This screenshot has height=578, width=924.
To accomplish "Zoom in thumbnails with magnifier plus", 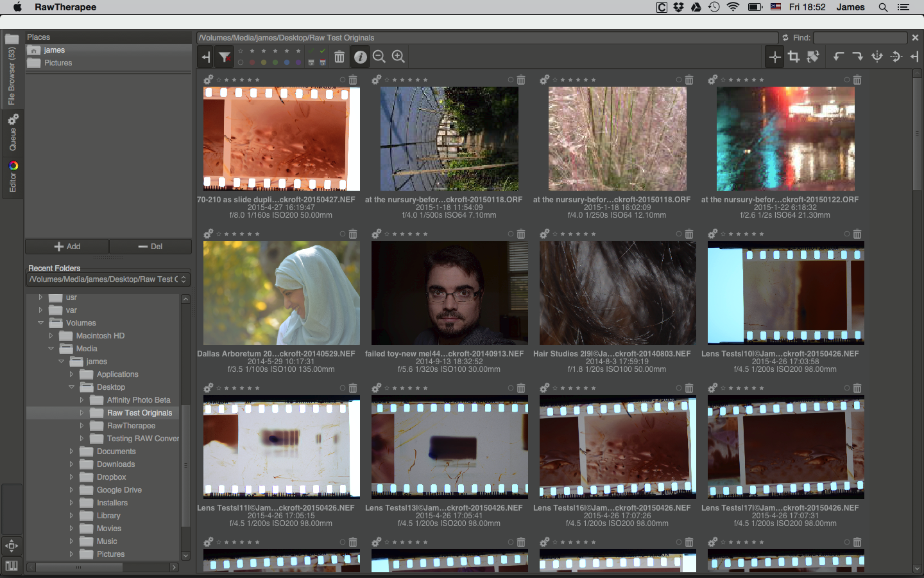I will [398, 57].
